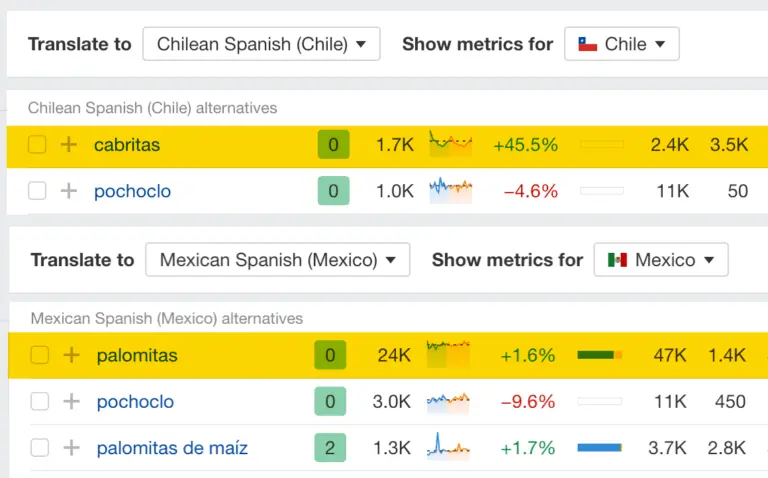
Task: Open the Chile country metrics dropdown
Action: point(621,44)
